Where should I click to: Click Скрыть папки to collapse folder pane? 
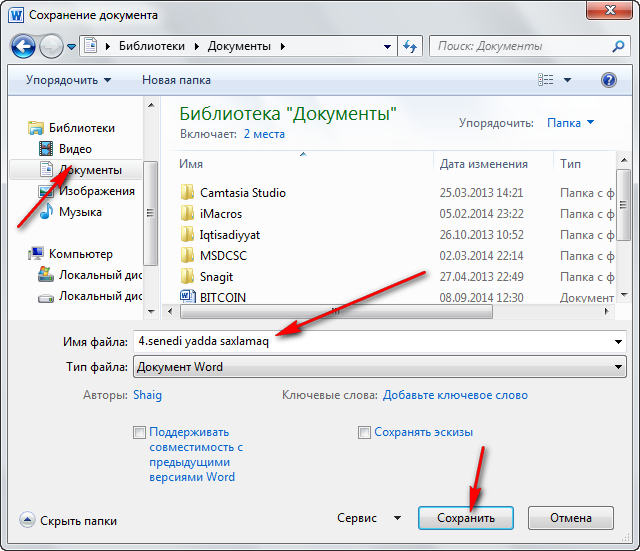(x=69, y=520)
